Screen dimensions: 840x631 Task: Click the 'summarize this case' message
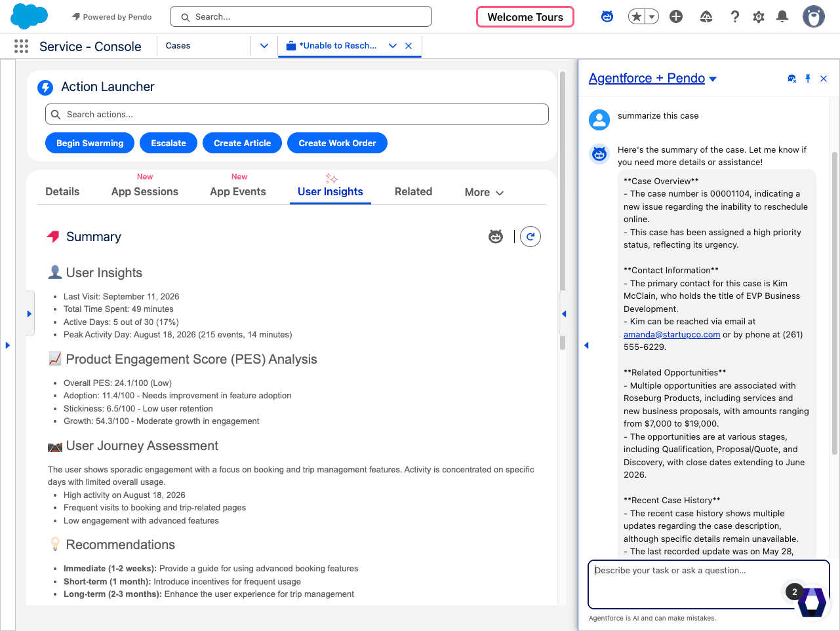point(658,115)
